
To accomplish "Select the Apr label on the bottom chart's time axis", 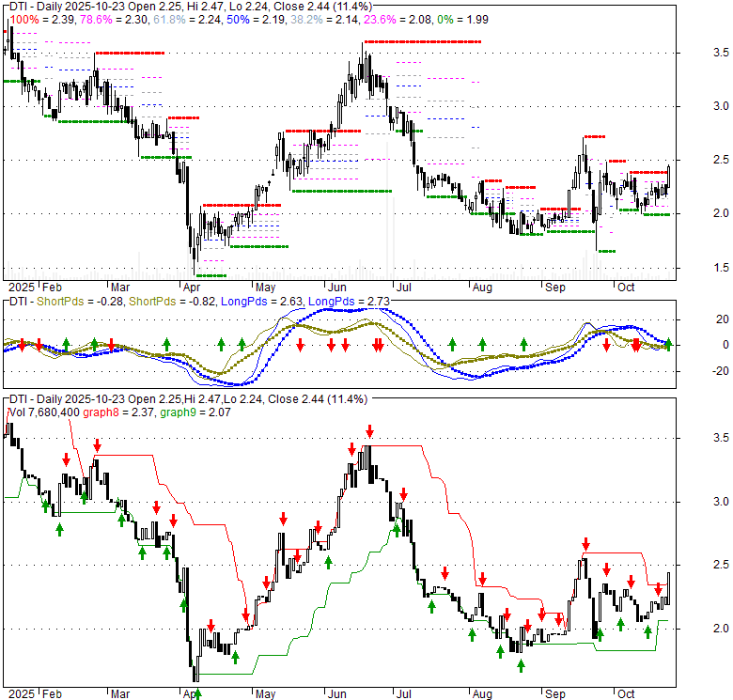I will tap(191, 694).
